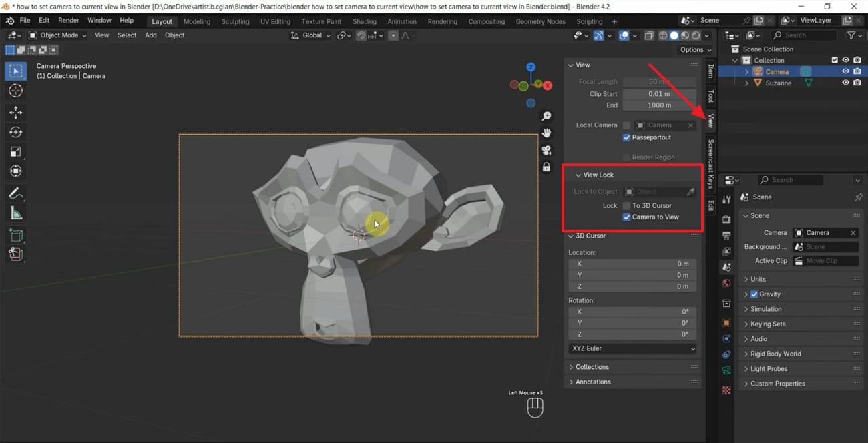868x443 pixels.
Task: Click the red X axis on navigation gizmo
Action: point(548,85)
